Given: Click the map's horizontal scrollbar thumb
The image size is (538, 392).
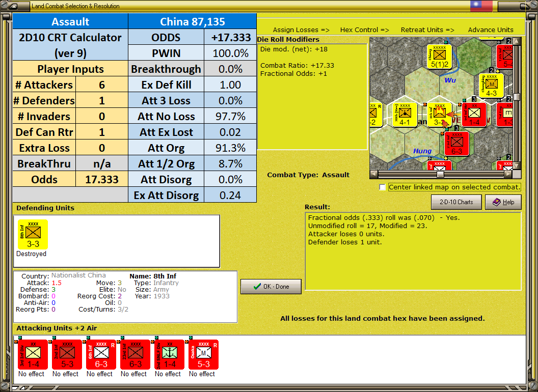Looking at the screenshot, I should pyautogui.click(x=440, y=174).
